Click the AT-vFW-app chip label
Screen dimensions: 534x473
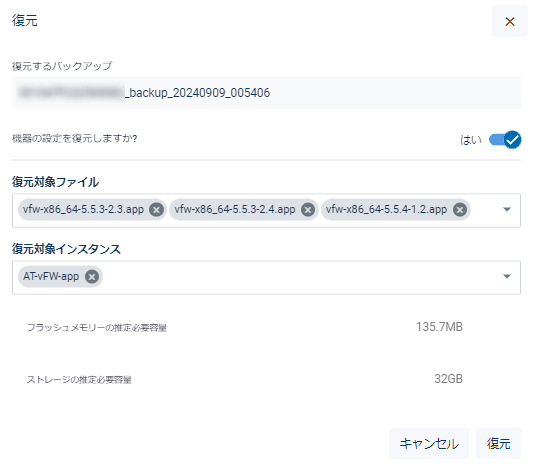pos(51,276)
